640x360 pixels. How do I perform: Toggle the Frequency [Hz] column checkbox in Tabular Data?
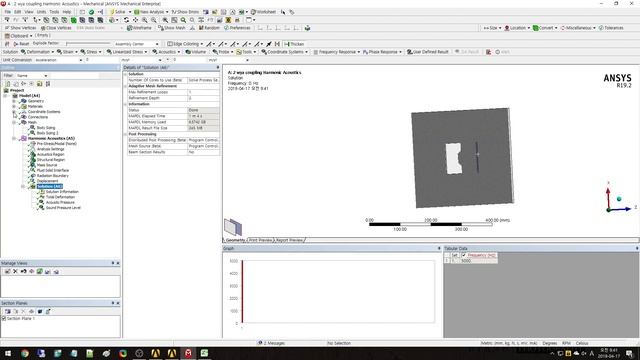coord(464,255)
